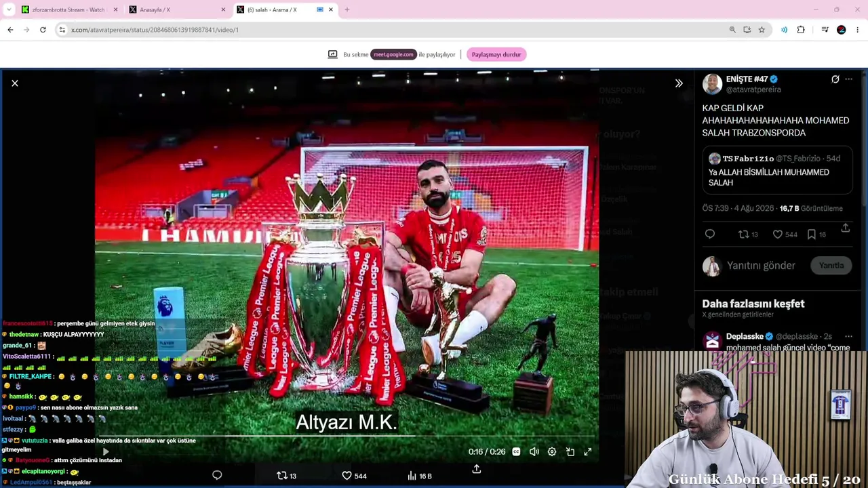
Task: Open the quoted TS Fabrizio tweet
Action: [778, 170]
